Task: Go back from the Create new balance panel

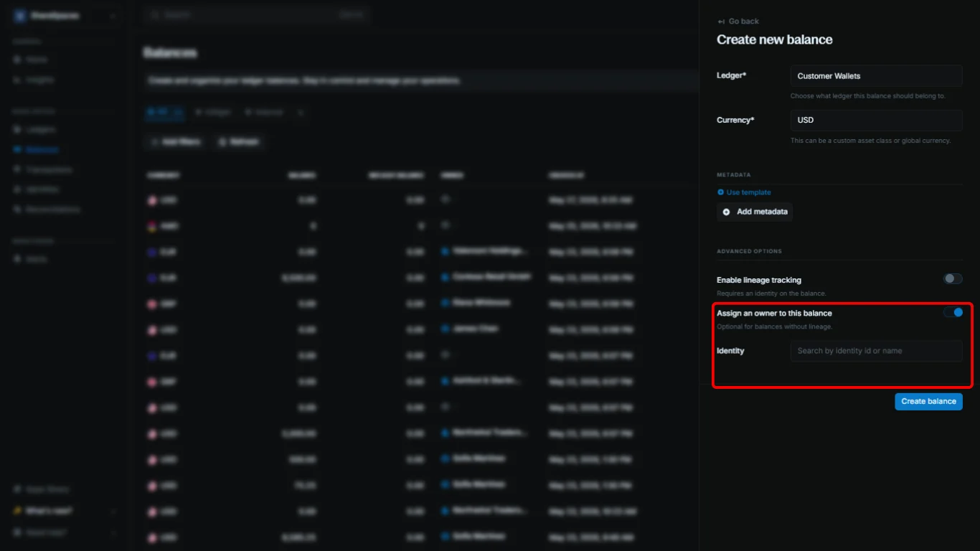Action: (x=738, y=22)
